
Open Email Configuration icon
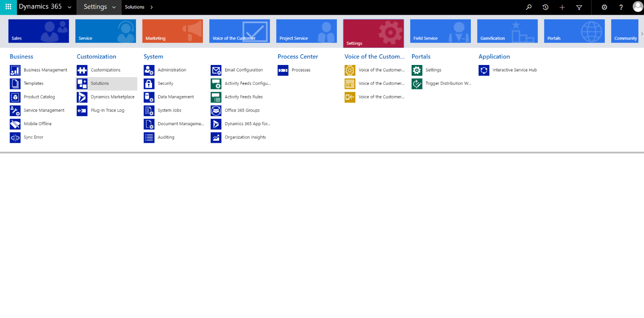(216, 70)
